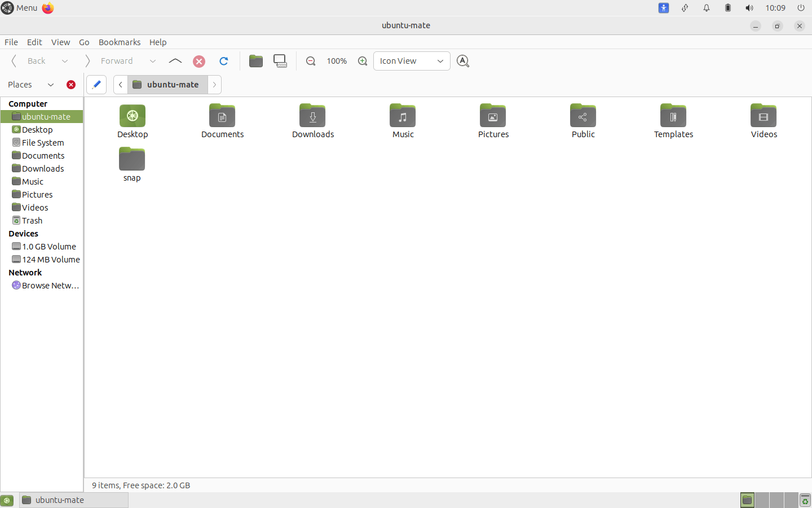Viewport: 812px width, 508px height.
Task: Open the Bookmarks menu
Action: coord(120,42)
